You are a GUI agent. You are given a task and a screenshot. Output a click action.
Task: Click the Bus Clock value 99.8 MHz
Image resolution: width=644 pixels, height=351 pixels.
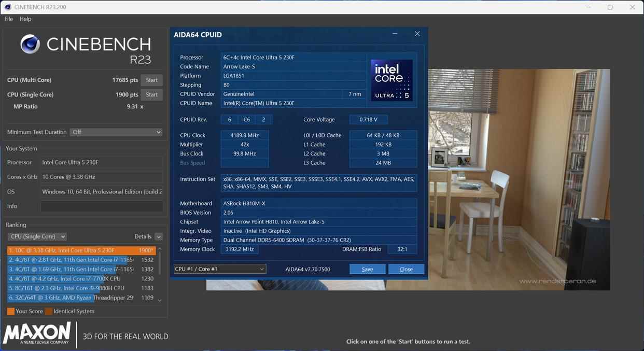(x=245, y=153)
